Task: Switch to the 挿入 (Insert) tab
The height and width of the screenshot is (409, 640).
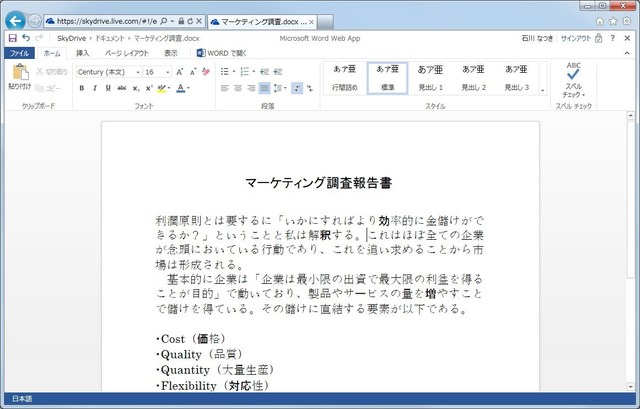Action: pyautogui.click(x=82, y=53)
